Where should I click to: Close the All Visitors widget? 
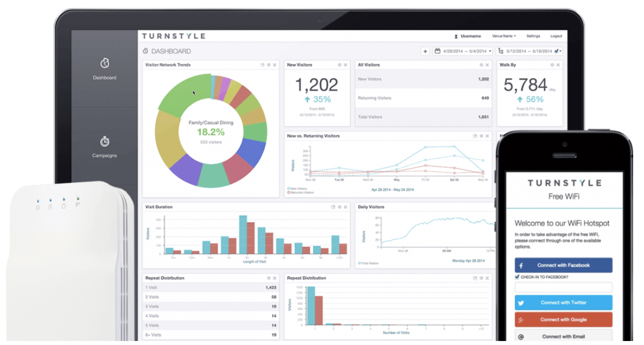click(487, 65)
